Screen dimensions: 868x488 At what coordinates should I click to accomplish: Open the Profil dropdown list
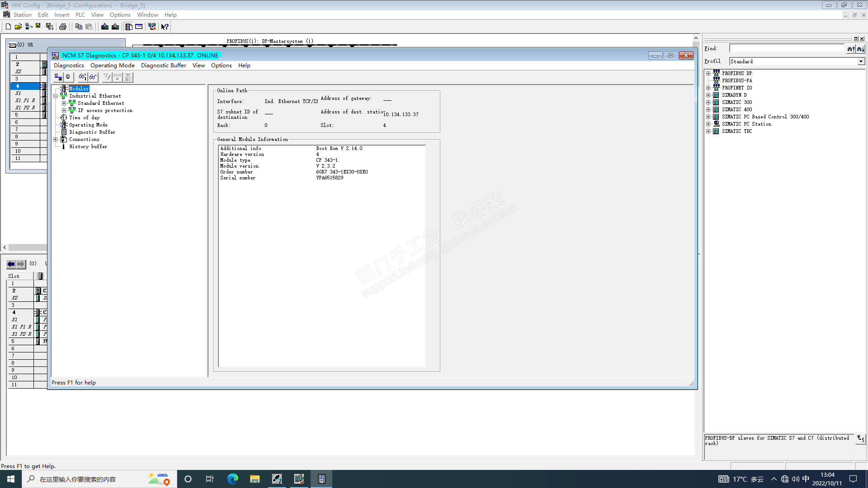point(861,61)
